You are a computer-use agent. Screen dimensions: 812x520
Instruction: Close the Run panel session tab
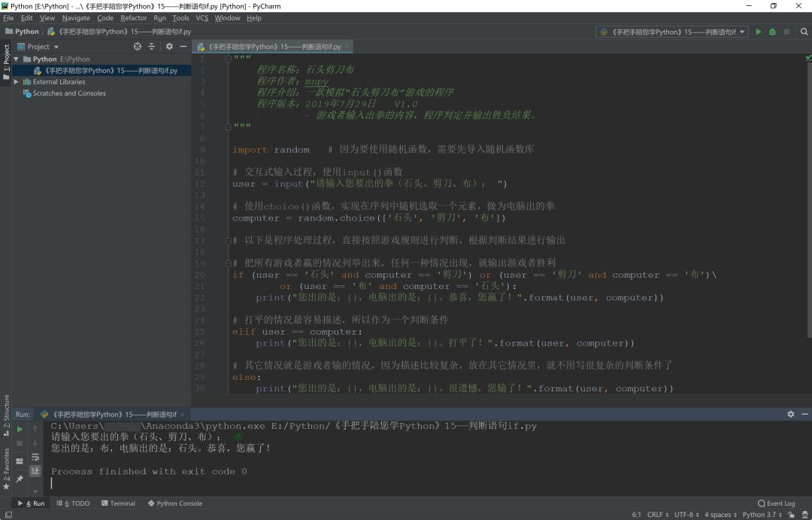(182, 415)
